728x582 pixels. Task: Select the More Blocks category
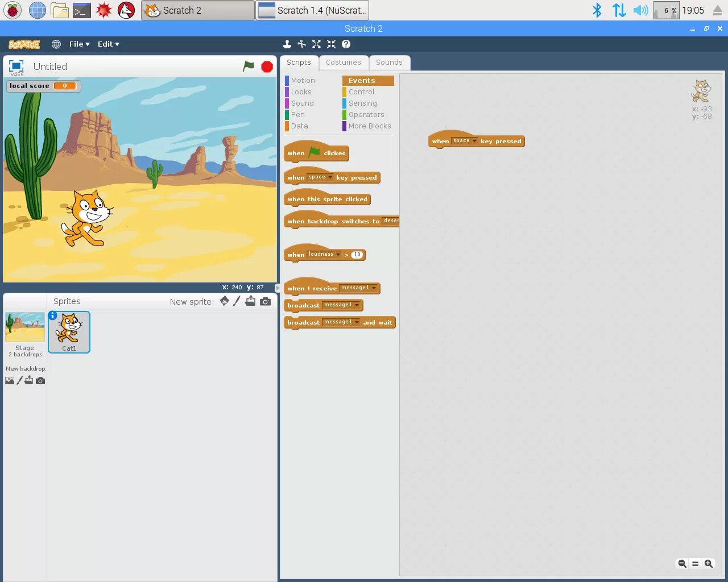click(x=370, y=126)
